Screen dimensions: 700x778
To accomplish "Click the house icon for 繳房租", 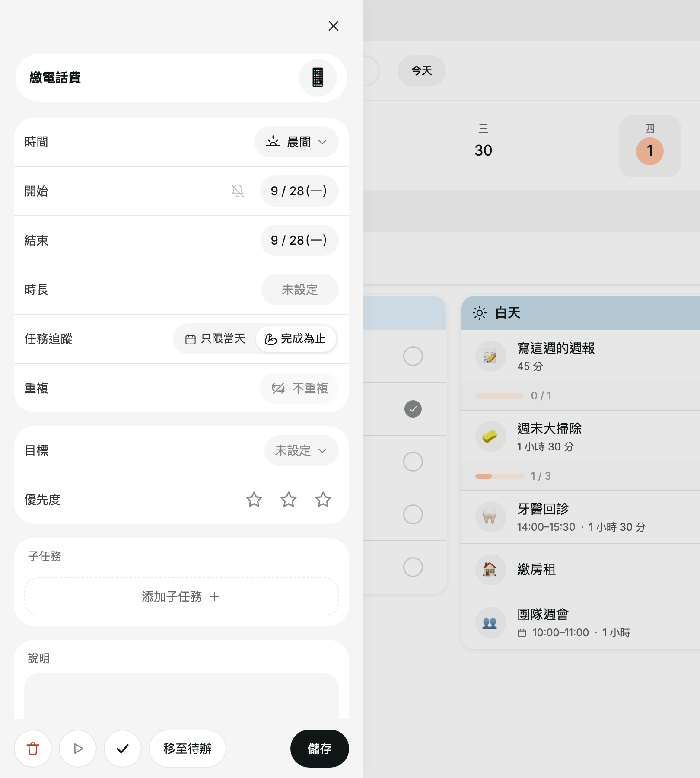I will pos(490,570).
